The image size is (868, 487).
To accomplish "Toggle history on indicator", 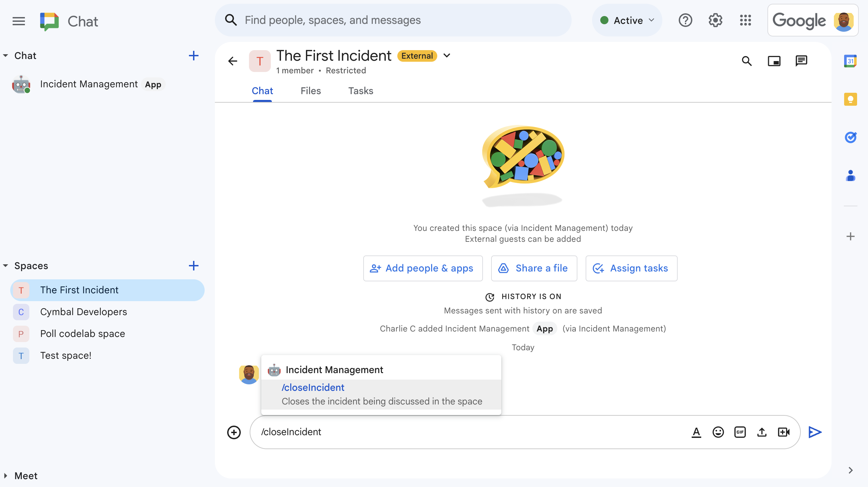I will pos(523,296).
